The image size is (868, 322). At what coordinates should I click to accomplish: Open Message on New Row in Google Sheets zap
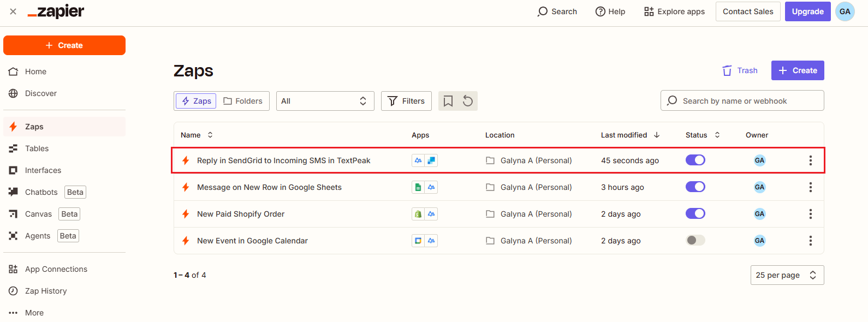(x=269, y=187)
